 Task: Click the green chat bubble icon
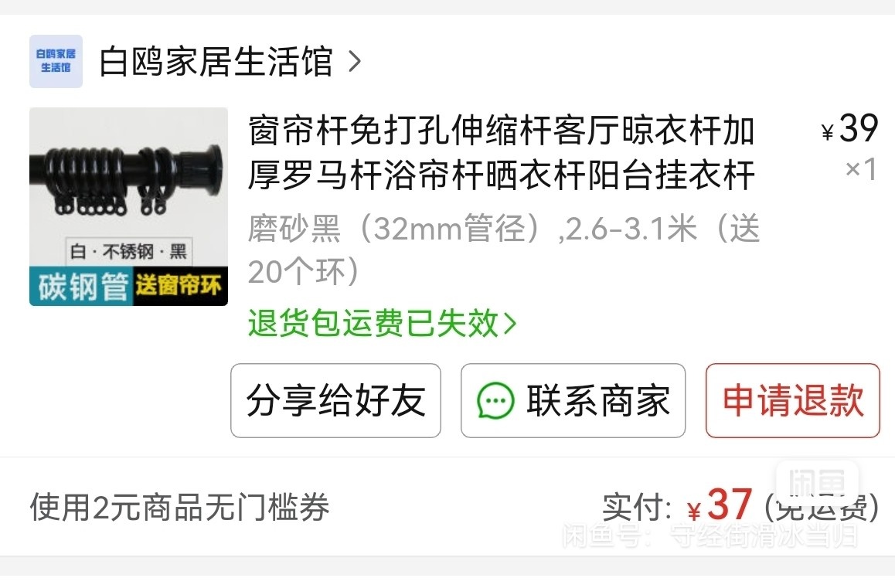[x=495, y=401]
